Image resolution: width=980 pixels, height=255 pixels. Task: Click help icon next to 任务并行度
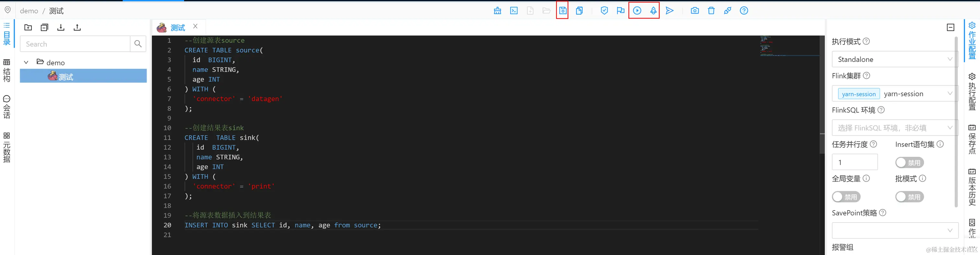[x=873, y=144]
